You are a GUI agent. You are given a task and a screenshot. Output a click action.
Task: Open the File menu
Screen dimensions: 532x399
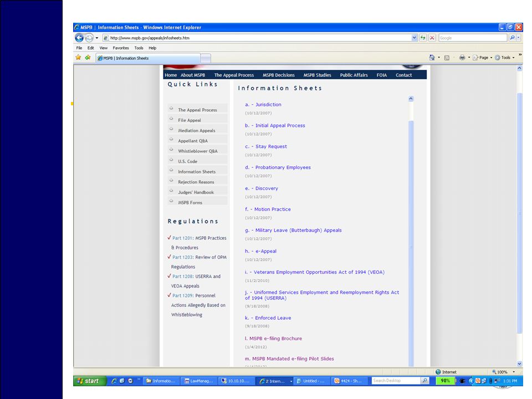tap(79, 48)
